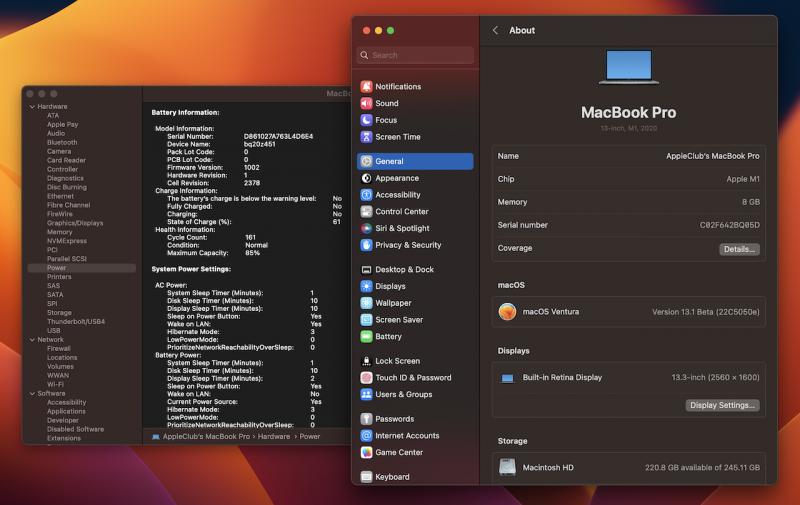Select Apple Pay in the Hardware list
800x505 pixels.
click(x=62, y=124)
